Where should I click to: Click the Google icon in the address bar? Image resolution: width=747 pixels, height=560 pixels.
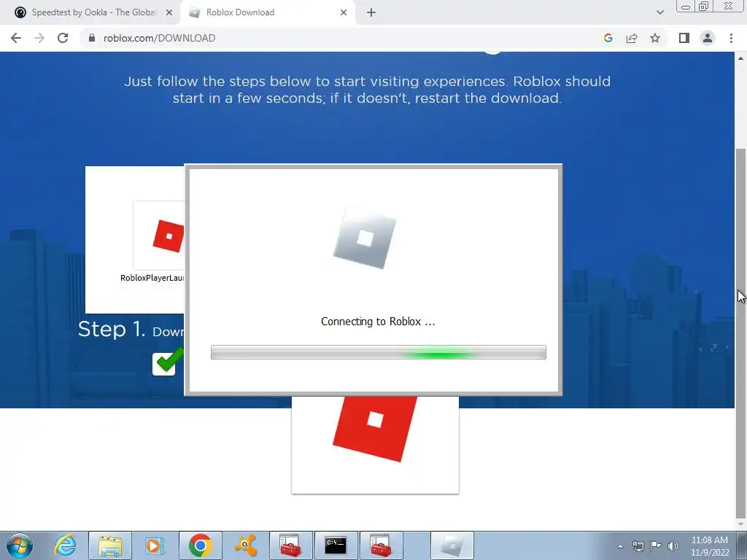[x=608, y=38]
